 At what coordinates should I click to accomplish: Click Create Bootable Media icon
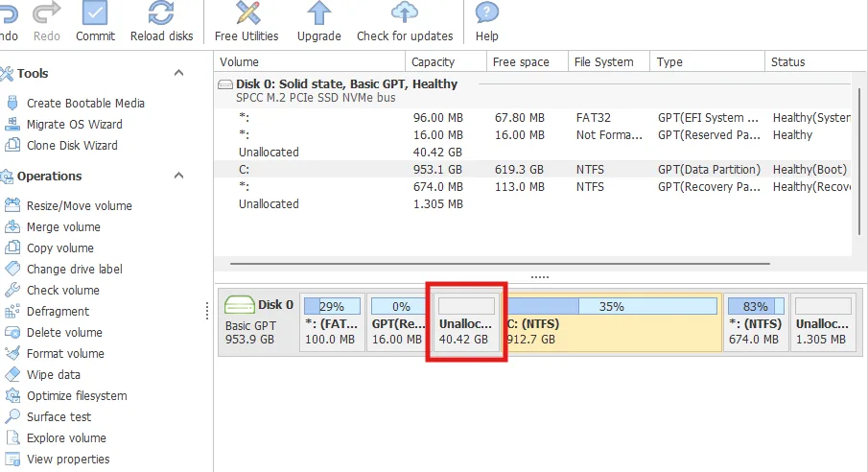pos(12,103)
